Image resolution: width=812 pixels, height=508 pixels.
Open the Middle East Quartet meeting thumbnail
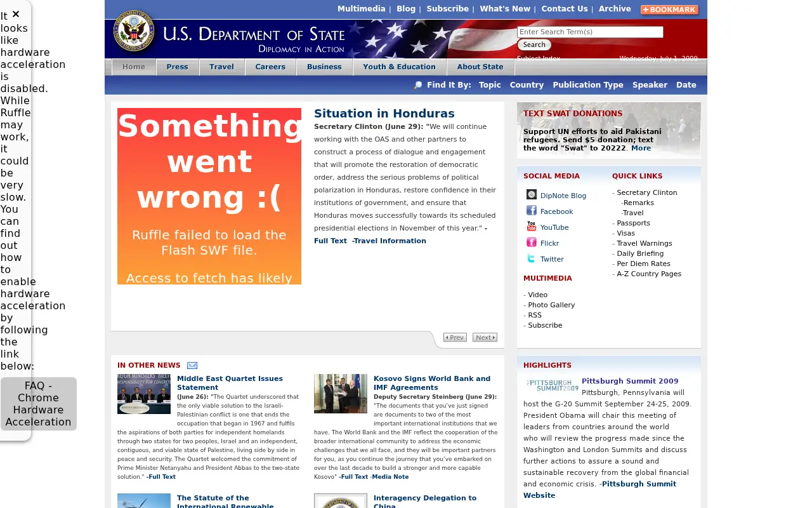click(144, 394)
